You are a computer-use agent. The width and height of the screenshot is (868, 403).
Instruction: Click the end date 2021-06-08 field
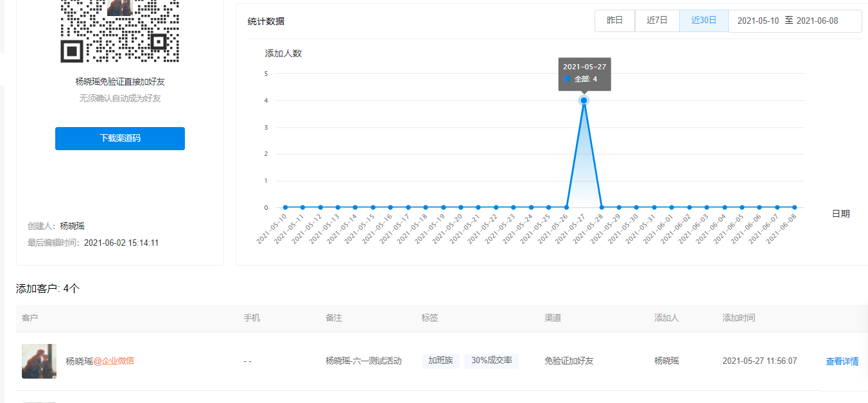coord(817,21)
